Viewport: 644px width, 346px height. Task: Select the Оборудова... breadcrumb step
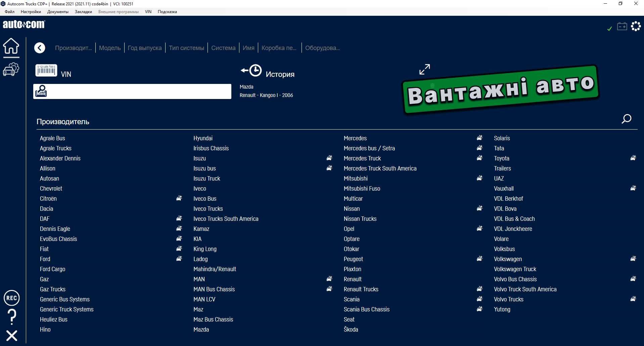(x=322, y=48)
